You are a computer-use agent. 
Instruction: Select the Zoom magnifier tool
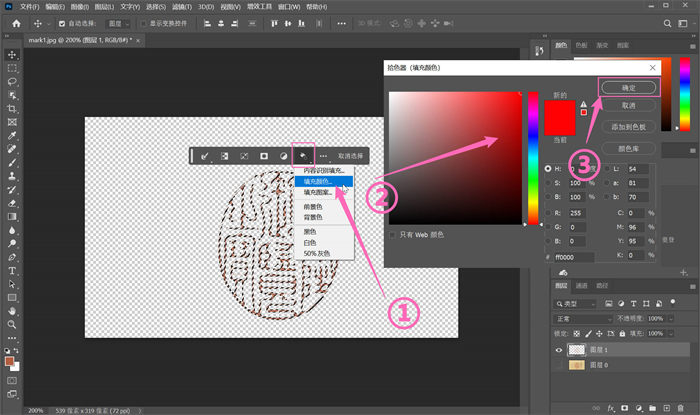(x=13, y=324)
